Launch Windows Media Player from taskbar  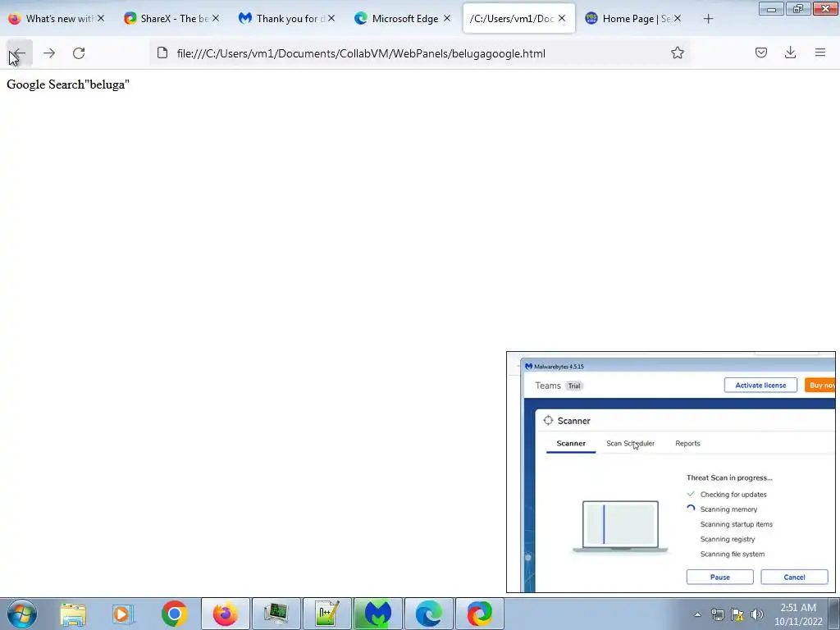123,614
